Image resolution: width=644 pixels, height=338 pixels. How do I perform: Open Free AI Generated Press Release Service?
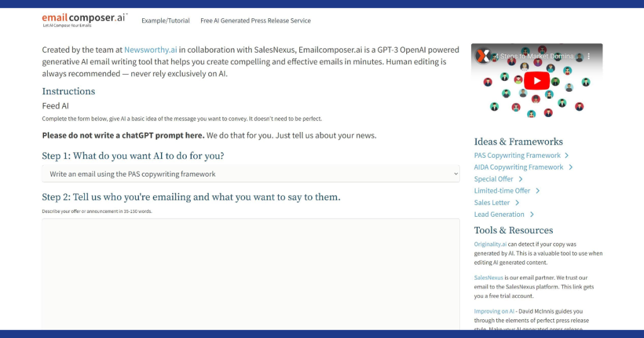click(x=255, y=21)
